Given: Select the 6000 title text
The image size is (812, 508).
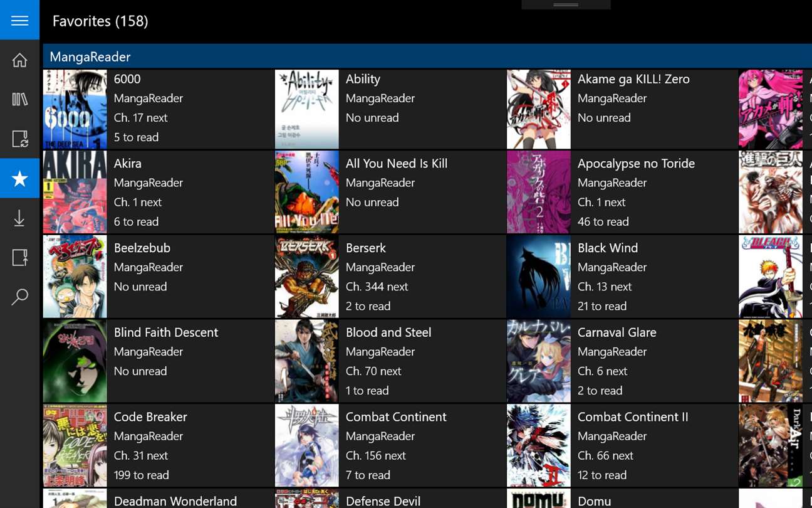Looking at the screenshot, I should point(127,79).
